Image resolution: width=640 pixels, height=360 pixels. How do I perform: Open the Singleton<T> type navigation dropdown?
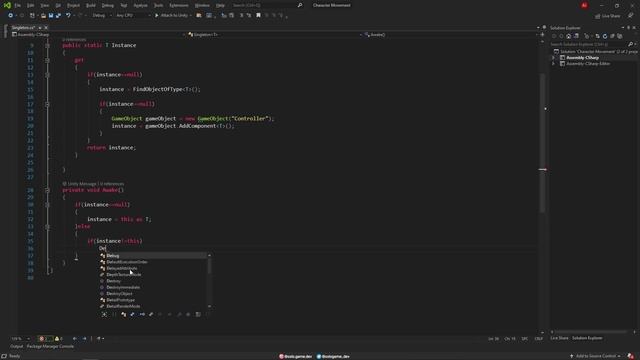(275, 35)
